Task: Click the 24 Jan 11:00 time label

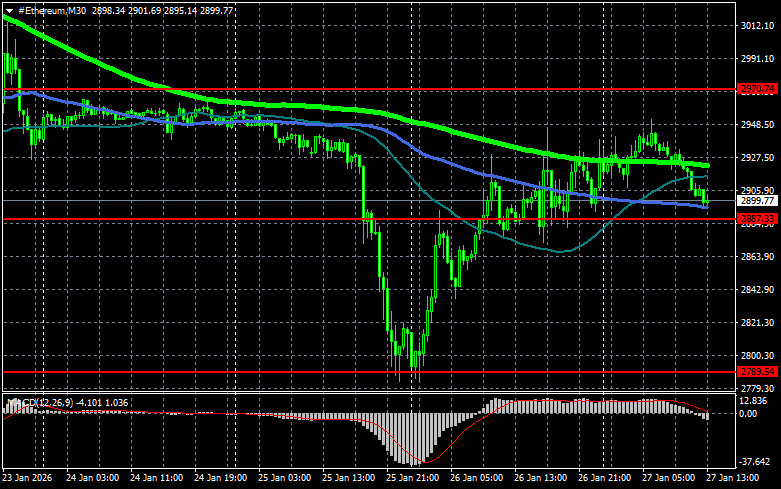Action: 156,478
